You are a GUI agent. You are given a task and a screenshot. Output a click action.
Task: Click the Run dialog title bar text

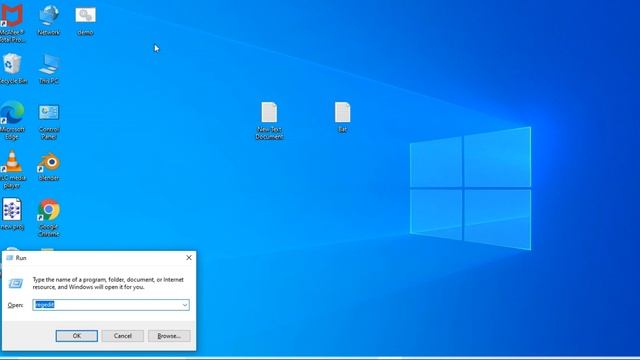point(21,258)
